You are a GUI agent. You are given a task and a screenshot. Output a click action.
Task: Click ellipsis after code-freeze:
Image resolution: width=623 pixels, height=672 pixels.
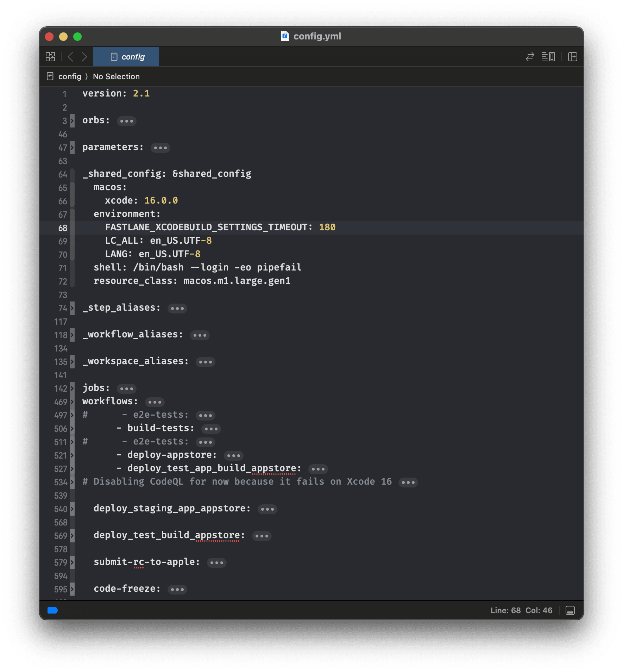point(177,590)
